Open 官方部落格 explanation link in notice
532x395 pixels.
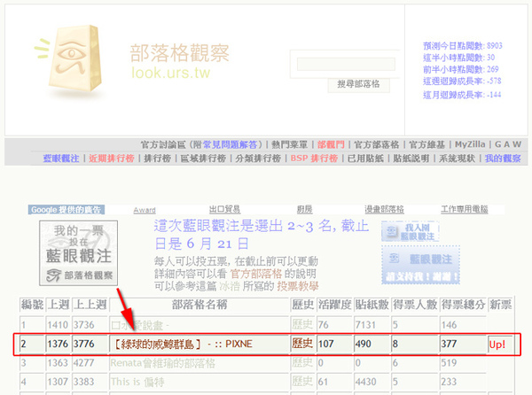click(256, 274)
